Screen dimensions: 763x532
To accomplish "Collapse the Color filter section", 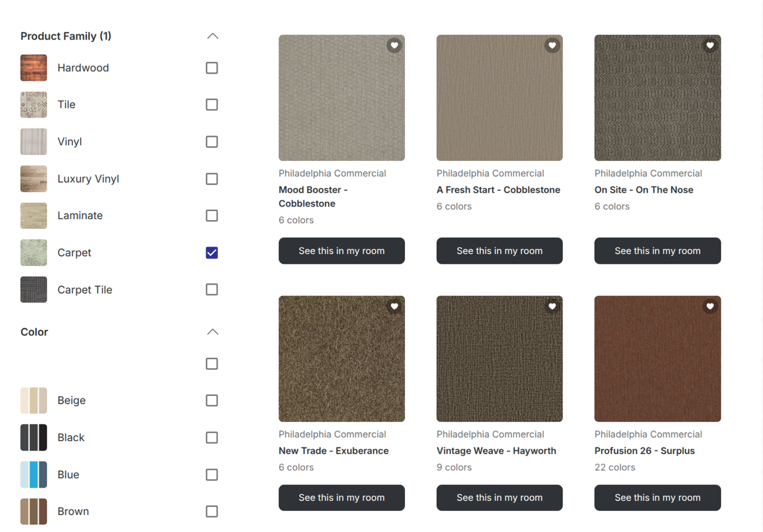I will [212, 331].
